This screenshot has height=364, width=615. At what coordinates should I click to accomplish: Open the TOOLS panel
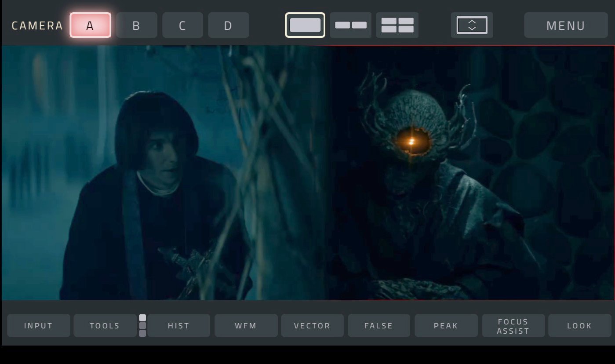[105, 325]
